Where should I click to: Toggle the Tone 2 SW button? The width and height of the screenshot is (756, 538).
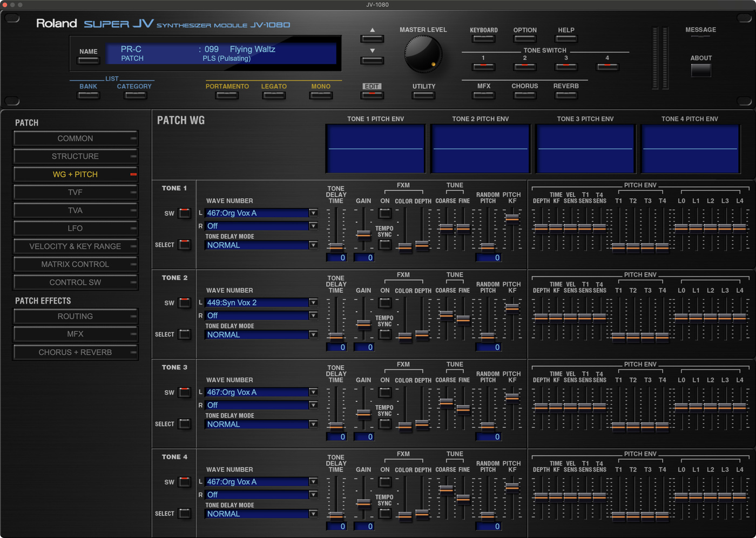(x=185, y=302)
